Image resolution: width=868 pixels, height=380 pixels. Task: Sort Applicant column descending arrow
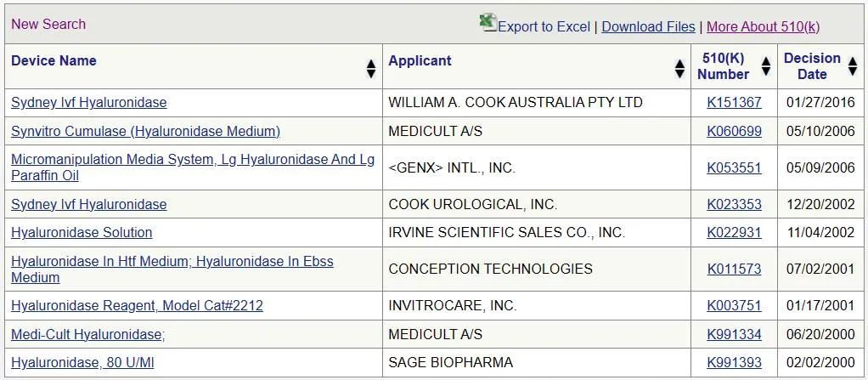pyautogui.click(x=679, y=74)
